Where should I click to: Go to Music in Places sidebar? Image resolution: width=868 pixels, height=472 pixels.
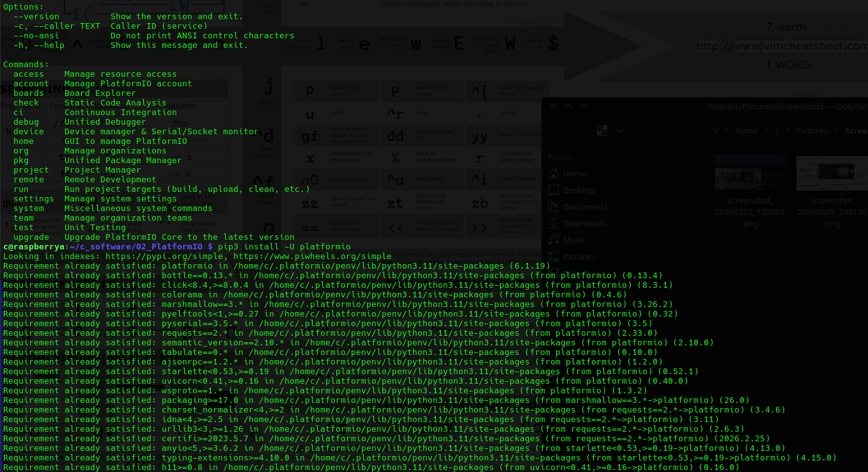click(554, 240)
